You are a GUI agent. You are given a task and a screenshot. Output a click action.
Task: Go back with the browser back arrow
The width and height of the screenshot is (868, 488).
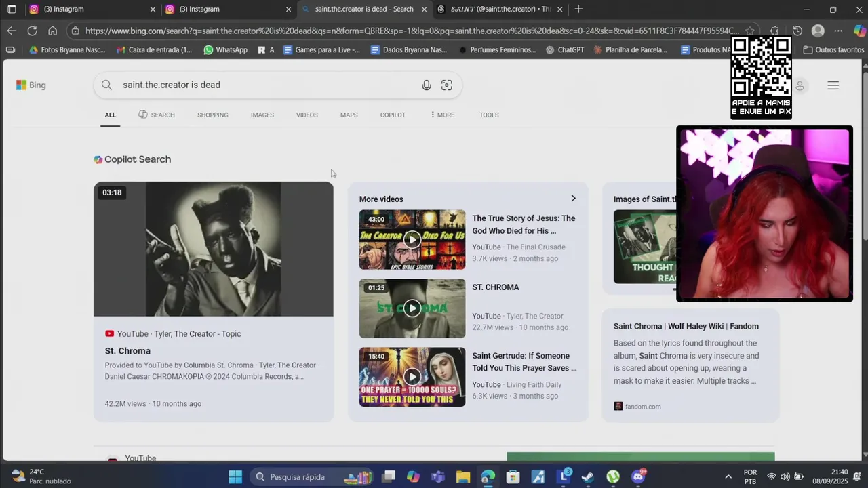[x=12, y=30]
